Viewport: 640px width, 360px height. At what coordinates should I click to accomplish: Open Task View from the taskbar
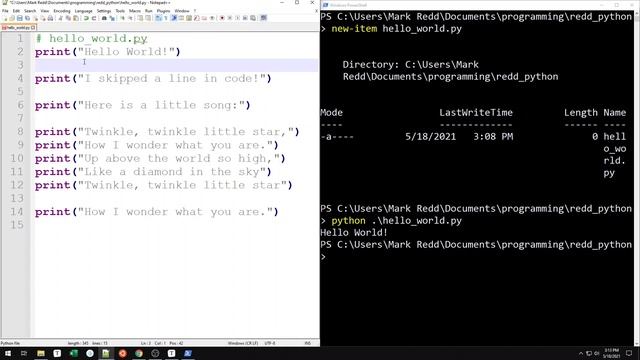(x=24, y=353)
